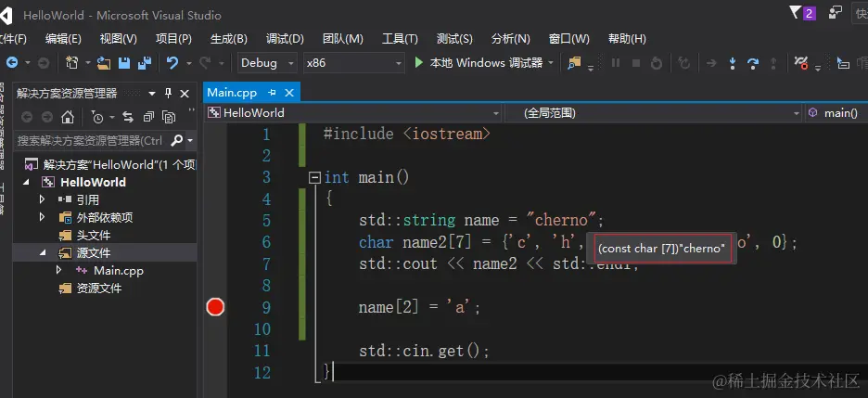Open the 帮助(H) menu
This screenshot has width=868, height=398.
point(627,39)
